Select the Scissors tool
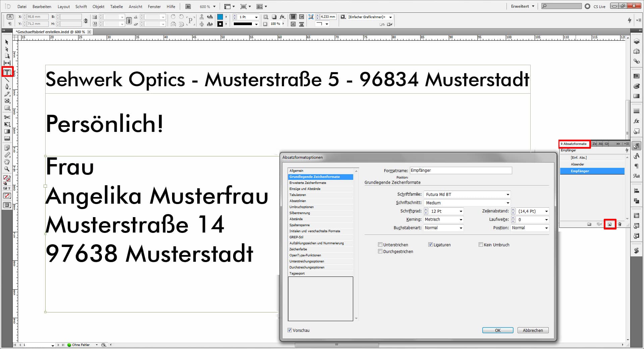 point(7,117)
